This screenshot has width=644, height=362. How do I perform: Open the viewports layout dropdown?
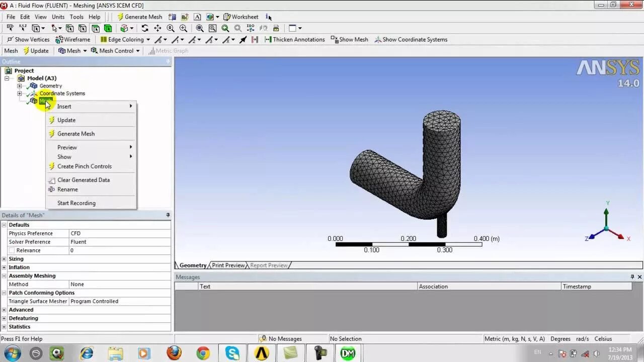tap(295, 28)
